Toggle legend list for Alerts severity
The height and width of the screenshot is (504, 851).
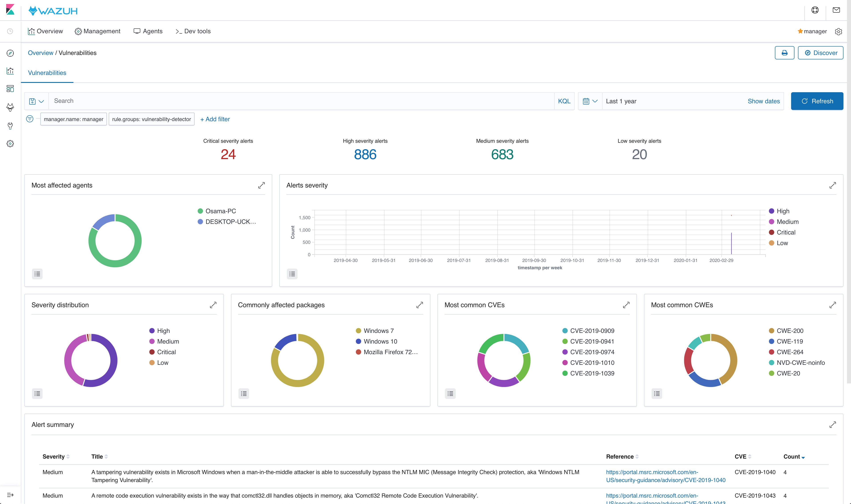pyautogui.click(x=292, y=274)
